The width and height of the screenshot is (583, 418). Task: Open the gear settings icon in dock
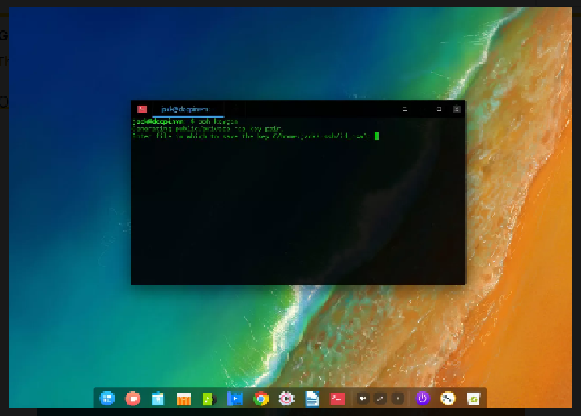286,399
